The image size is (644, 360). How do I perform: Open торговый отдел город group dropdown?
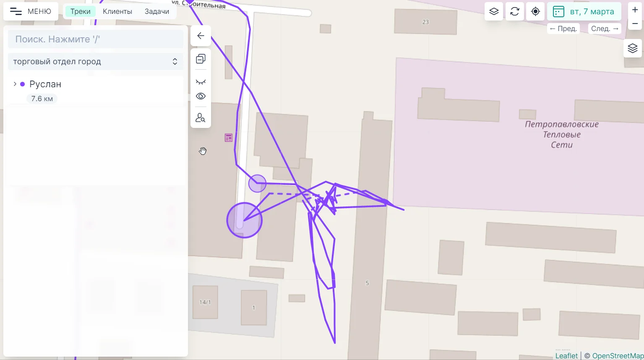pos(96,62)
